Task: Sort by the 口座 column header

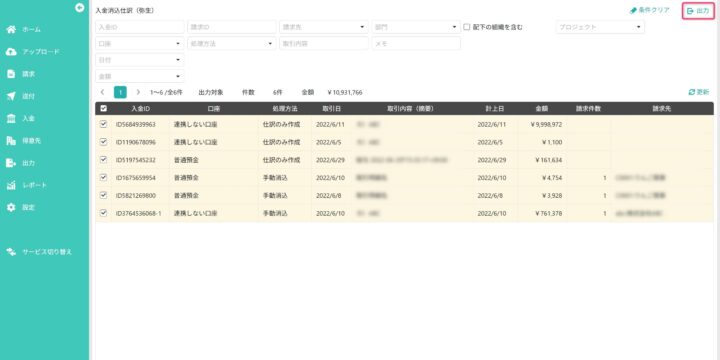Action: pos(214,109)
